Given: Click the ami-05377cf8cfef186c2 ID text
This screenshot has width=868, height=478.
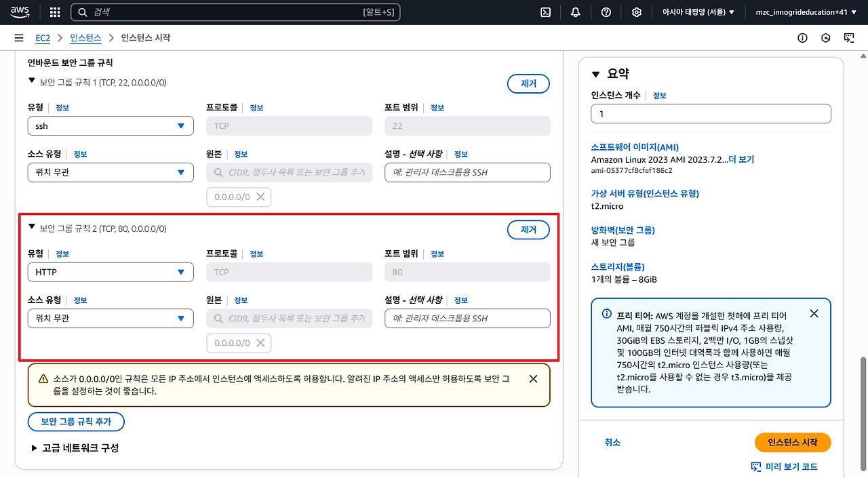Looking at the screenshot, I should point(632,170).
